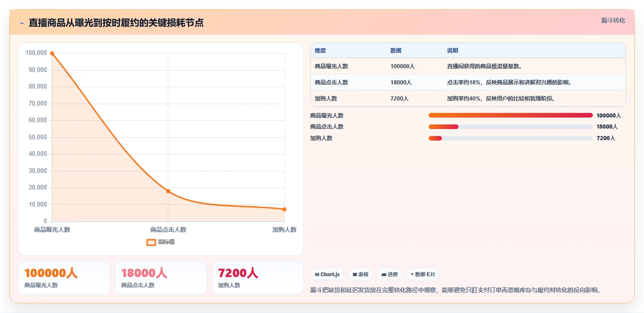
Task: Click the 50,000 y-axis tick label
Action: [x=38, y=137]
